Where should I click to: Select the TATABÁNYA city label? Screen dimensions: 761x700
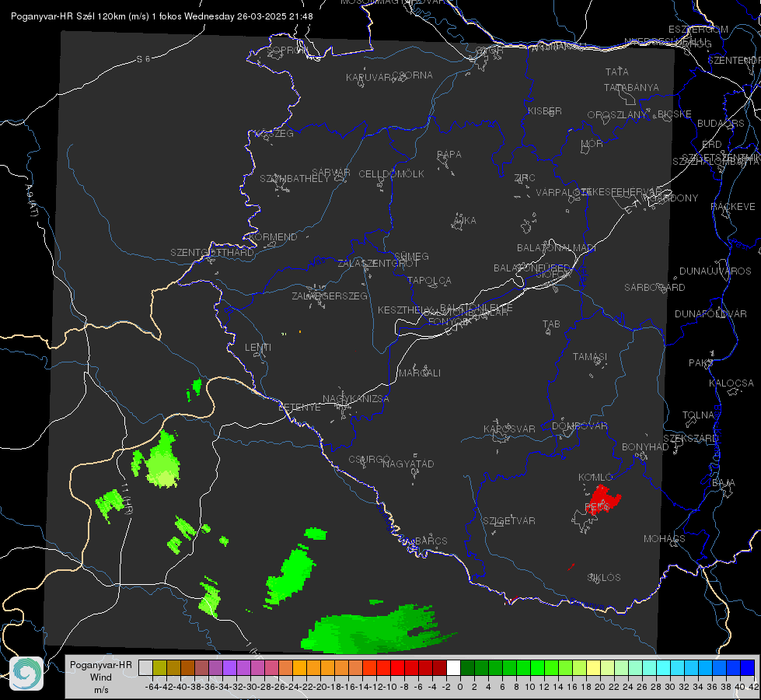631,88
